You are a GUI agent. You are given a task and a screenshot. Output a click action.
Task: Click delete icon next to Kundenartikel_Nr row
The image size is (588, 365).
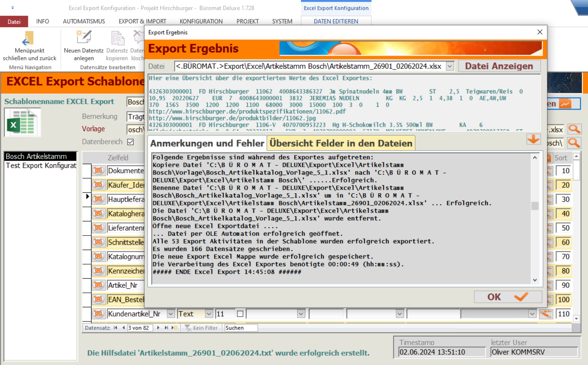(98, 314)
